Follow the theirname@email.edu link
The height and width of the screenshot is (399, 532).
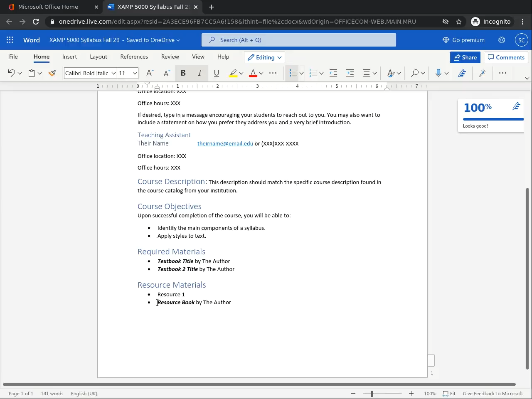225,143
